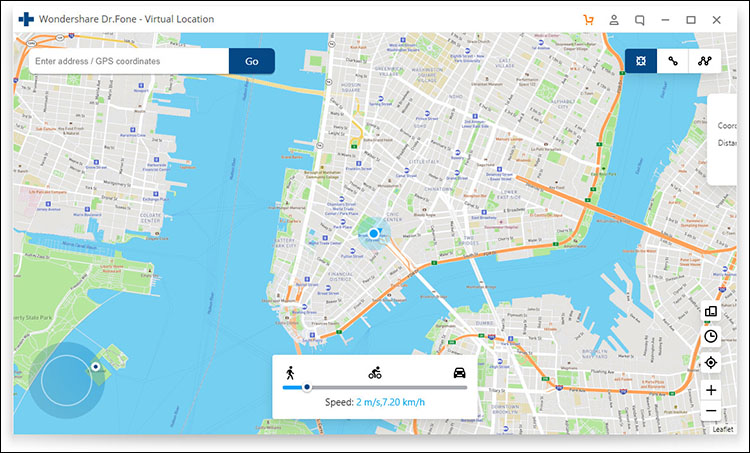This screenshot has height=453, width=750.
Task: Click the joystick direction knob
Action: coord(96,367)
